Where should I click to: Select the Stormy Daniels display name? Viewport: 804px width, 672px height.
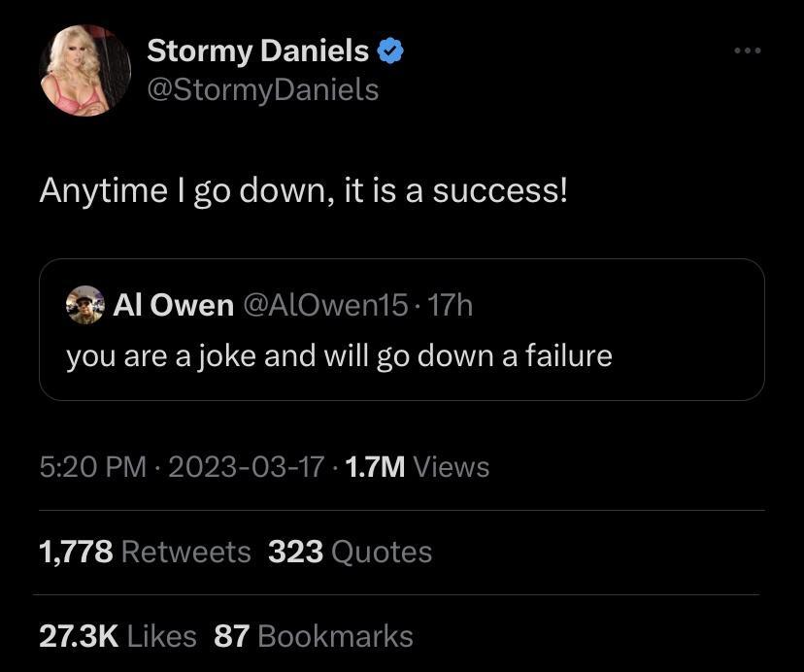(x=256, y=50)
